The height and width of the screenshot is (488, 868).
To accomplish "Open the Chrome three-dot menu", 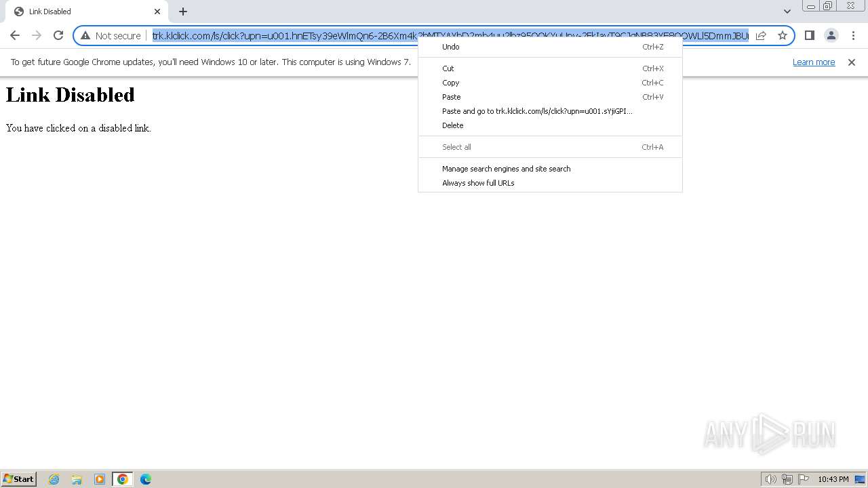I will [853, 35].
